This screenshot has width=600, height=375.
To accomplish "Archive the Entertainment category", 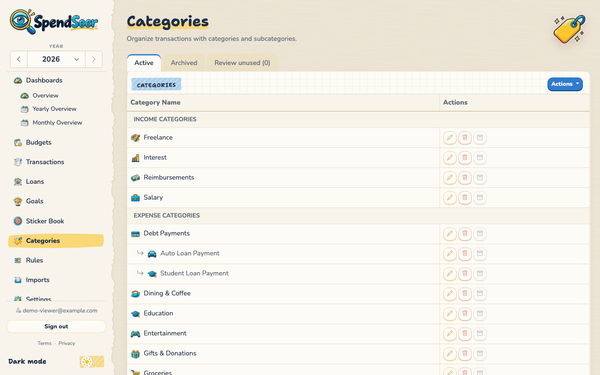I will (480, 333).
